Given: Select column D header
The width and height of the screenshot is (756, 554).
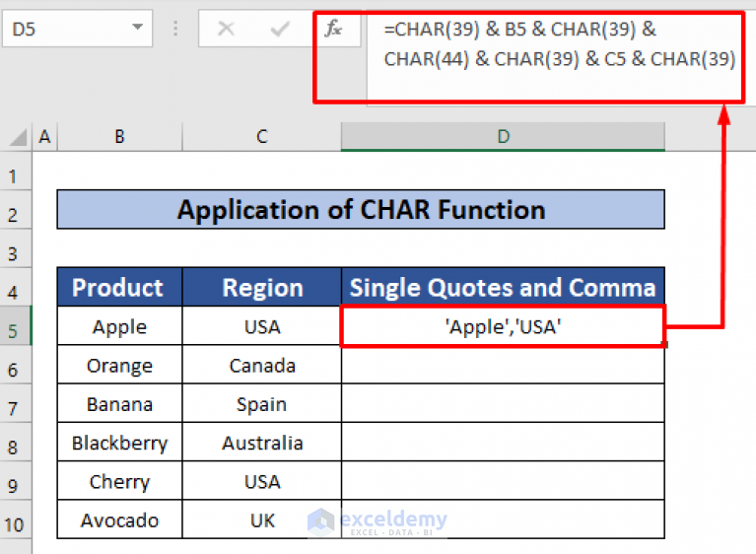Looking at the screenshot, I should (x=503, y=137).
